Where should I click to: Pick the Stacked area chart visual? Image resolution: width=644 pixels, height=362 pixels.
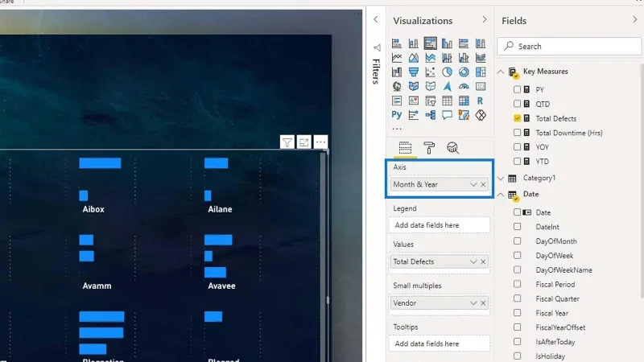click(x=431, y=57)
